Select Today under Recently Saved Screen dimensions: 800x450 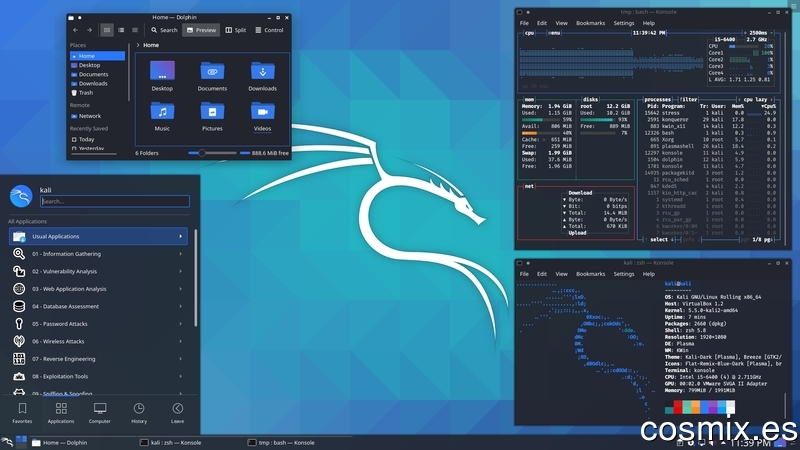(x=97, y=139)
